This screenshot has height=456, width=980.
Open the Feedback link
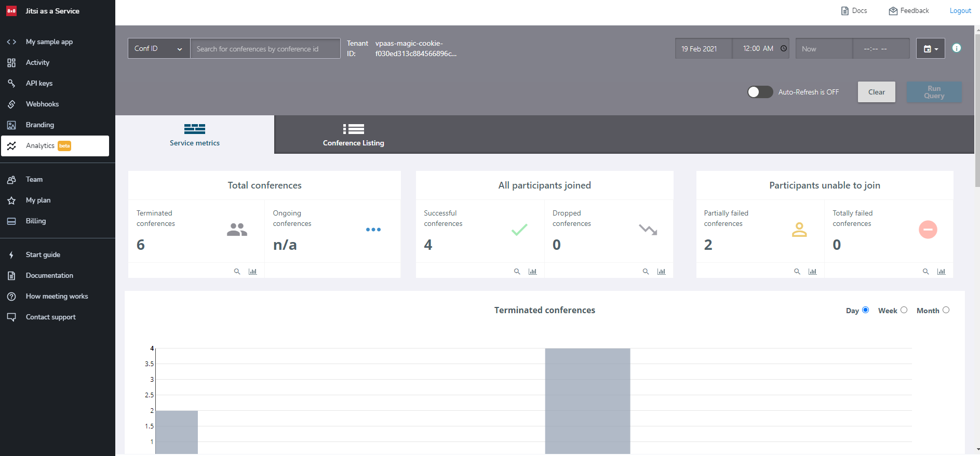[x=909, y=10]
